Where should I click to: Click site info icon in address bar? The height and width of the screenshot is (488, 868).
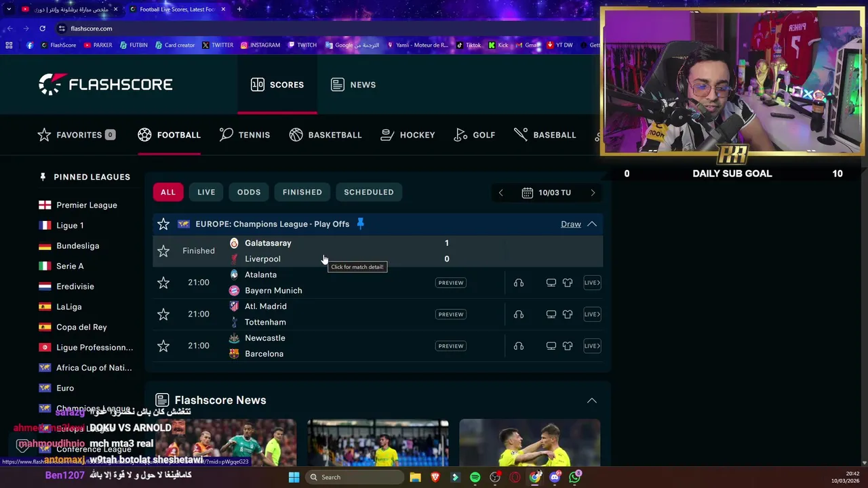pyautogui.click(x=62, y=28)
